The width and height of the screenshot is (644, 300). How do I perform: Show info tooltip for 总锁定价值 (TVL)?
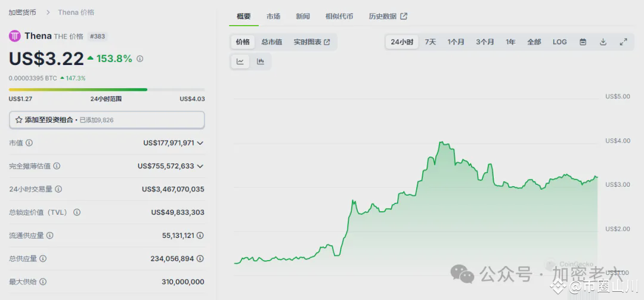click(77, 212)
